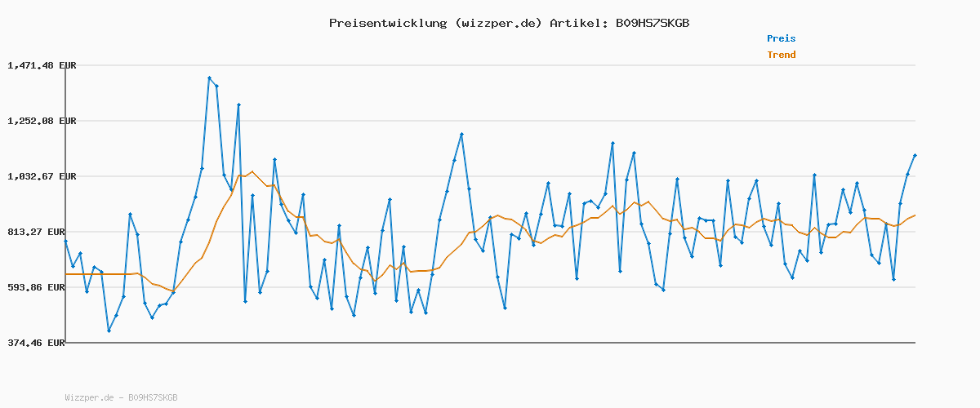
Task: Click the highest peak of blue price line
Action: pos(209,78)
